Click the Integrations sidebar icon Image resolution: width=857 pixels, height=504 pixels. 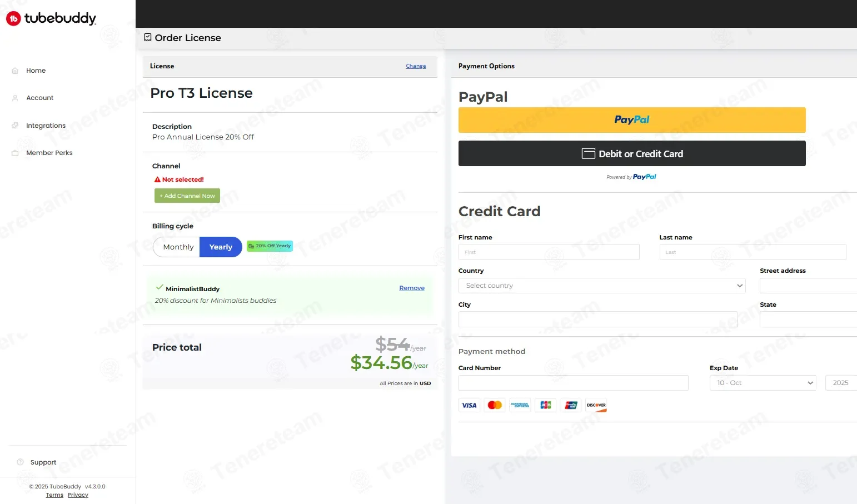tap(15, 126)
